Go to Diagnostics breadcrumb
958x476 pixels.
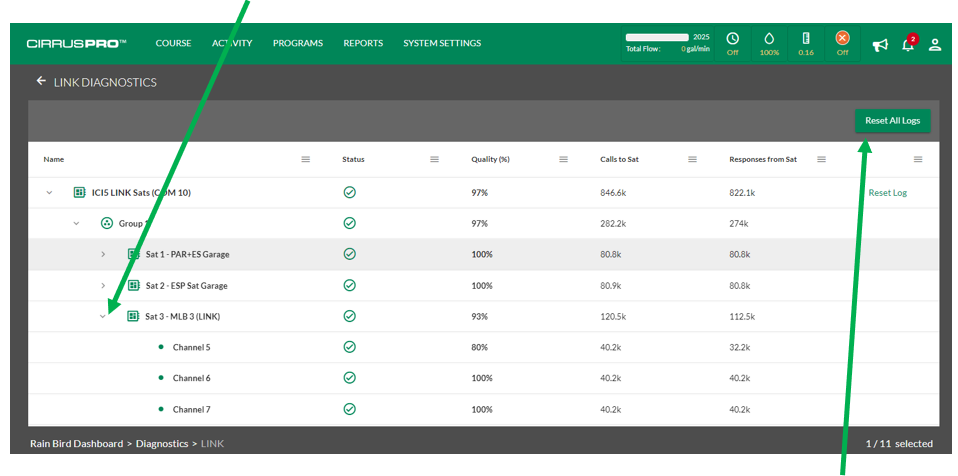[x=162, y=444]
